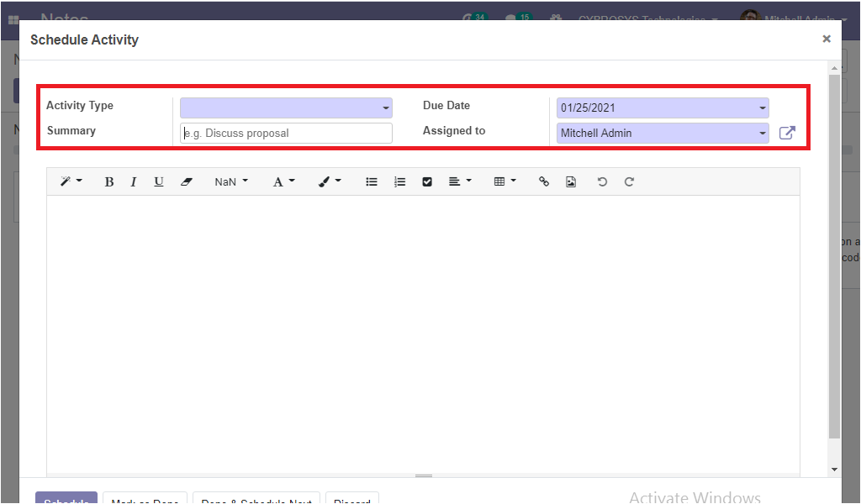Toggle underline formatting
The height and width of the screenshot is (504, 861).
[x=159, y=181]
